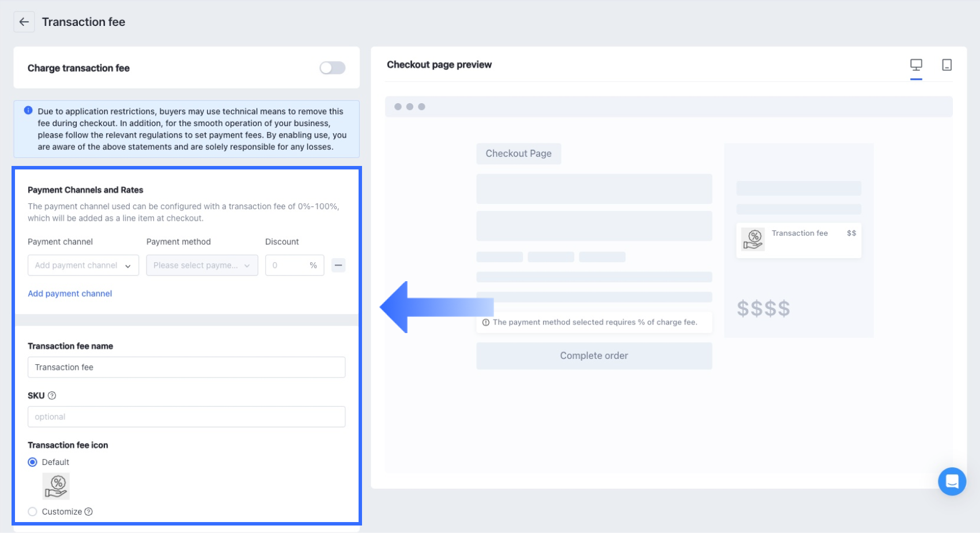Click the Add payment channel link
980x533 pixels.
70,293
